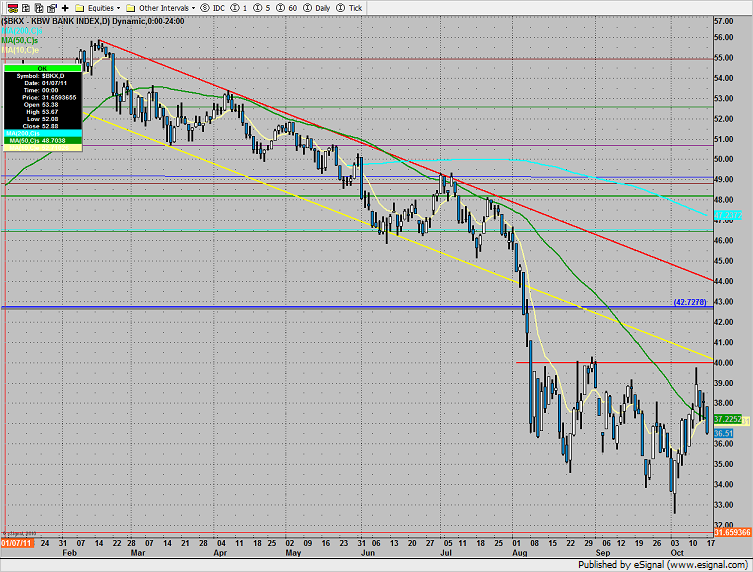The image size is (753, 572).
Task: Click the Date 01/07/11 row in data window
Action: [x=42, y=83]
